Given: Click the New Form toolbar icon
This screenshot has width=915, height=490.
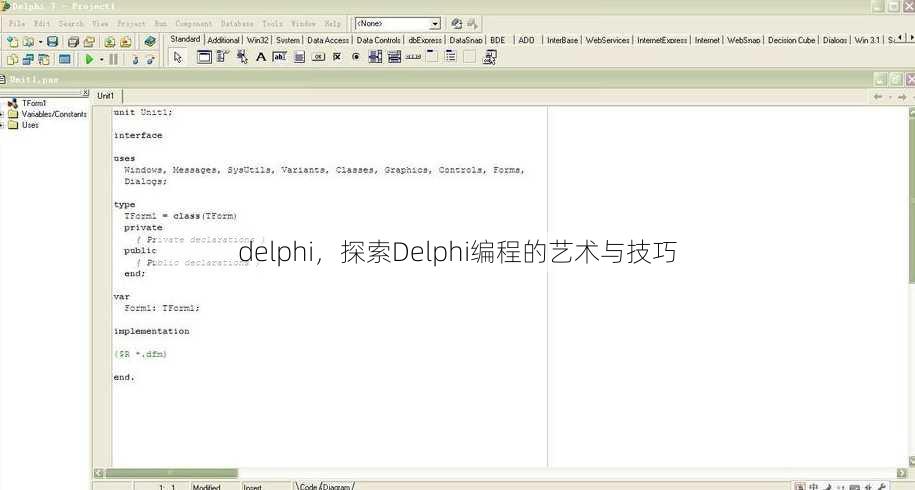Looking at the screenshot, I should coord(65,59).
